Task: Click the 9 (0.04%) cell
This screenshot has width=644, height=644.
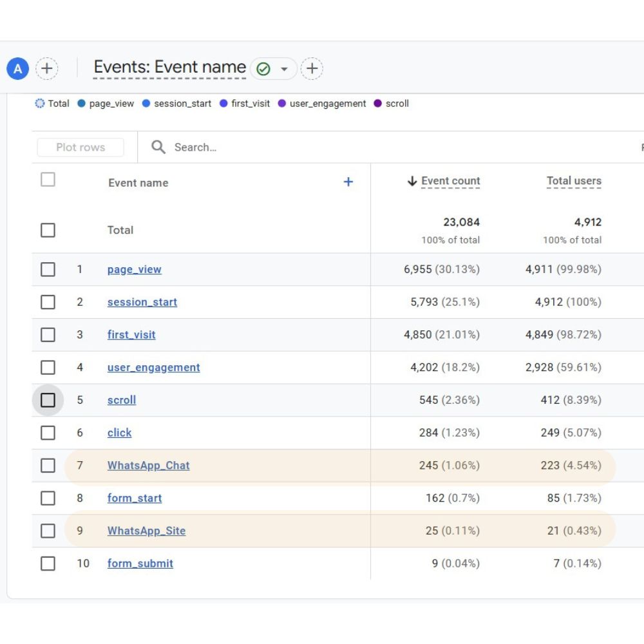Action: pos(456,563)
